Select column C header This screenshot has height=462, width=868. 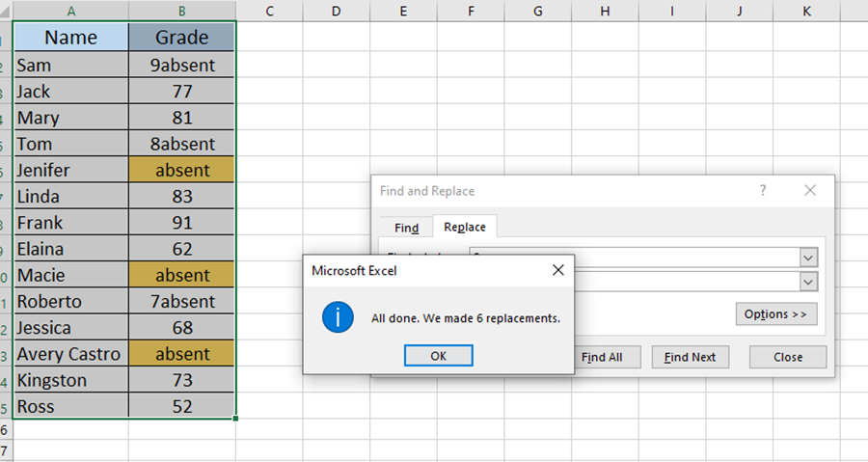pos(269,11)
